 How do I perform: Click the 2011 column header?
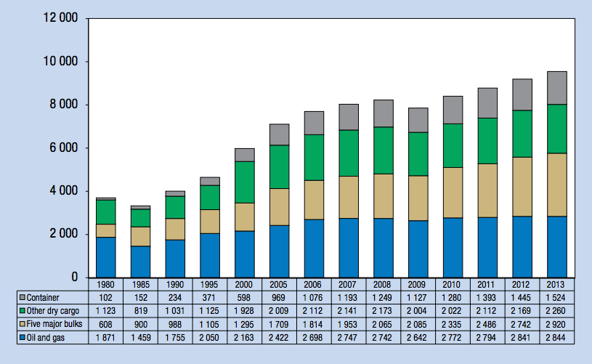coord(486,285)
